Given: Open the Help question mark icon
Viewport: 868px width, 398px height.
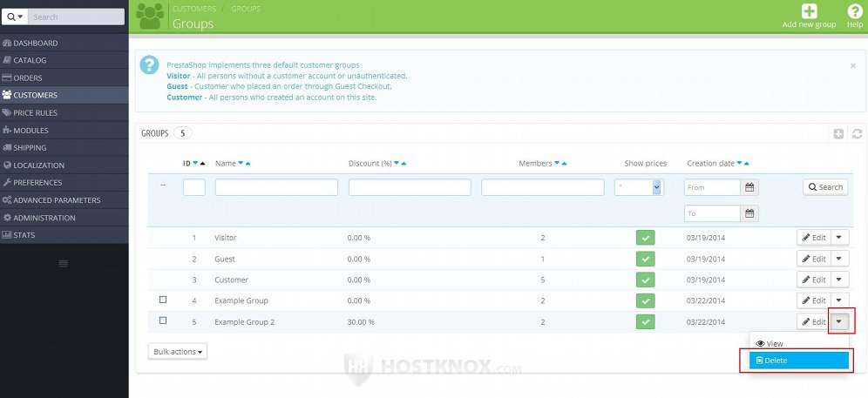Looking at the screenshot, I should (855, 11).
